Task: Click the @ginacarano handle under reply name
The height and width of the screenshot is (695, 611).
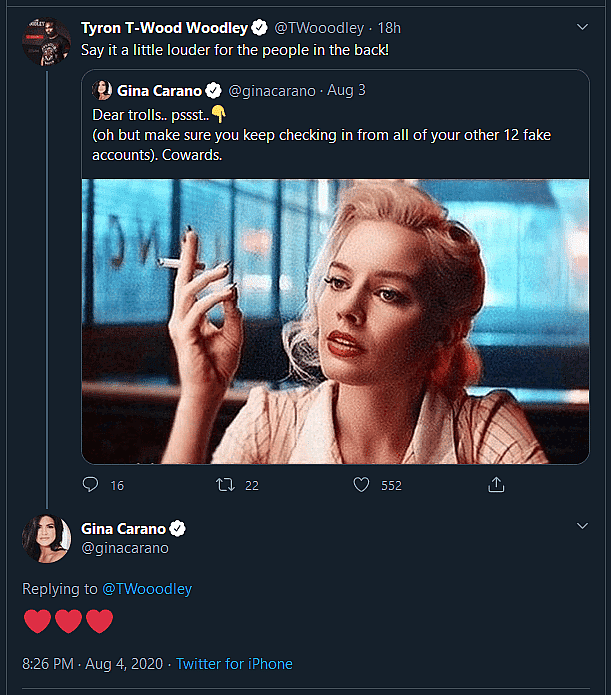Action: [x=125, y=548]
